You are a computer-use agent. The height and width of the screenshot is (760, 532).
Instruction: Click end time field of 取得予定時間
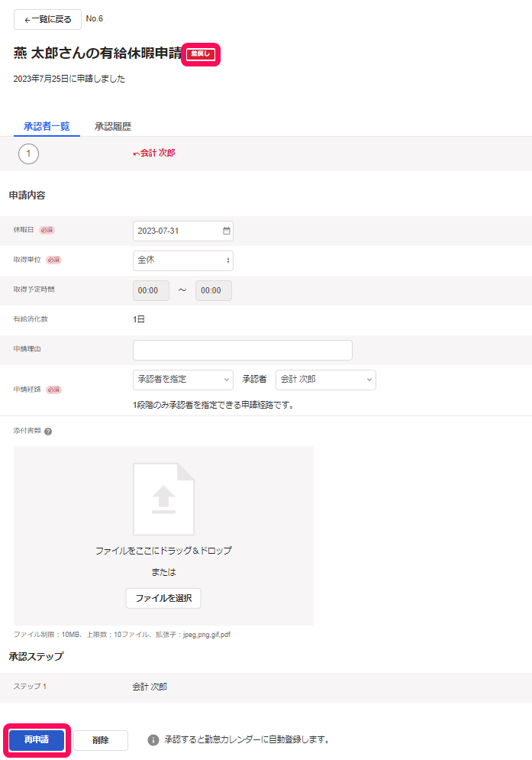tap(214, 290)
